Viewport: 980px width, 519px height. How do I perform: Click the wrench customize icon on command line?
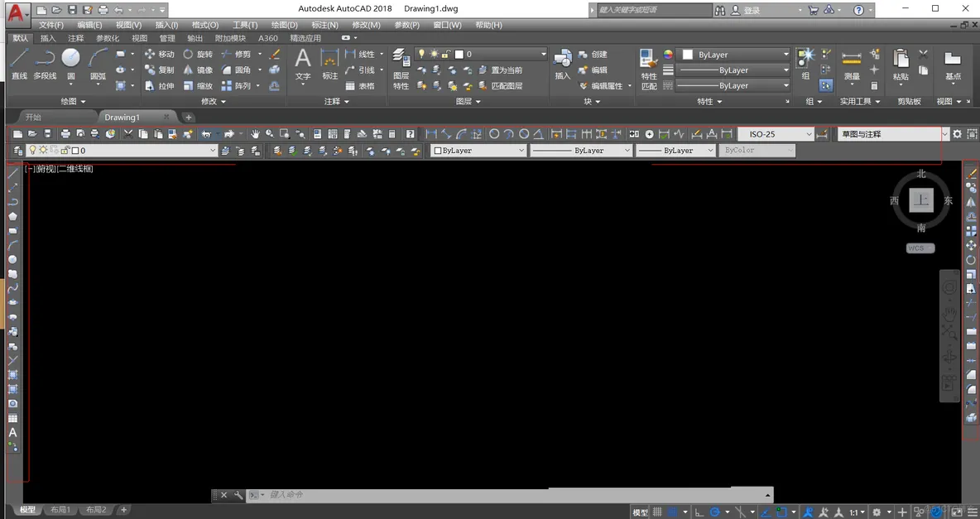[238, 495]
